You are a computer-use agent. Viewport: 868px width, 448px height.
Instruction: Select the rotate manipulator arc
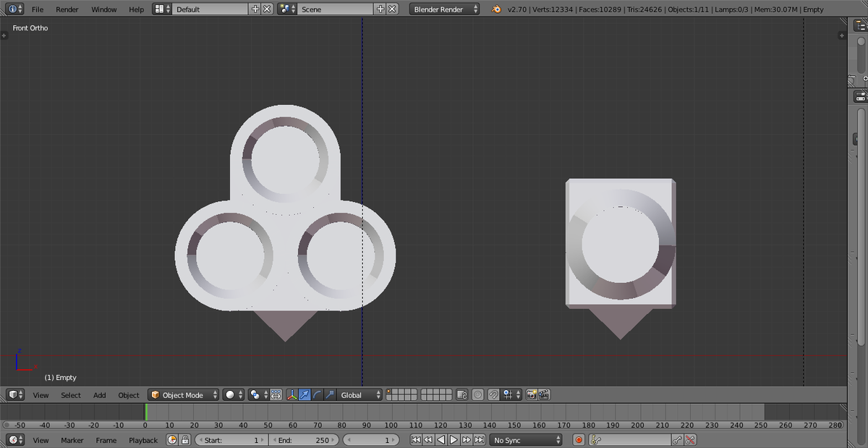click(x=317, y=395)
